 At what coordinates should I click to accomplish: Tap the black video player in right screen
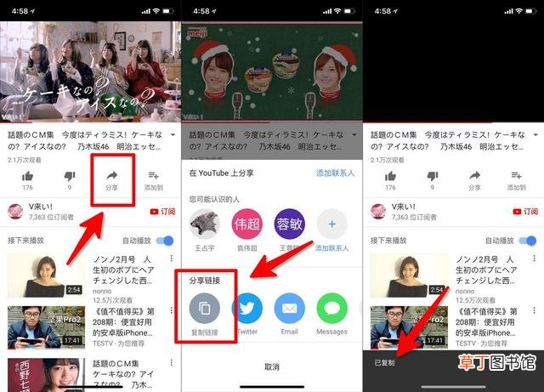453,72
